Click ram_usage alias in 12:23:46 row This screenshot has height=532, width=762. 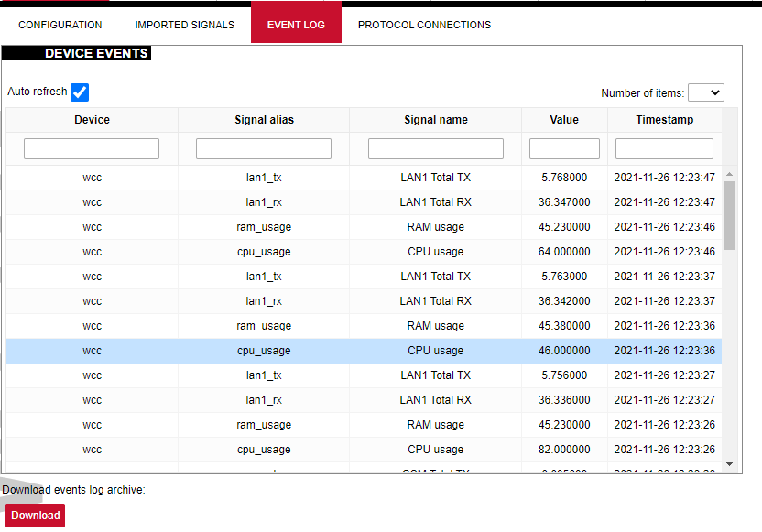tap(264, 227)
